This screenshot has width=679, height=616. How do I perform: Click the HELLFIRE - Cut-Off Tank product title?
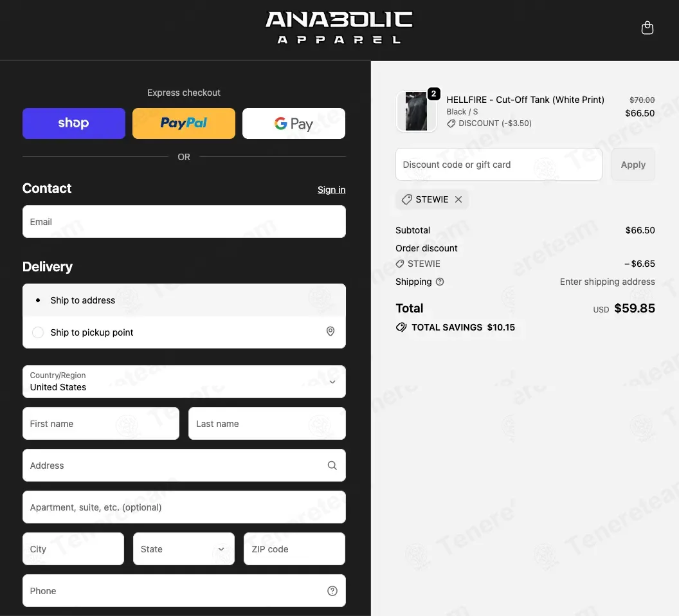point(525,100)
